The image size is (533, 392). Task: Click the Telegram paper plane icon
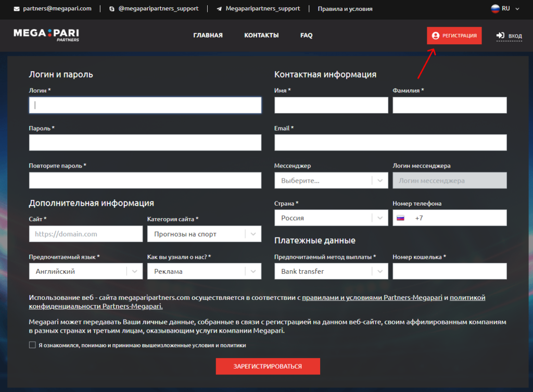(x=219, y=9)
